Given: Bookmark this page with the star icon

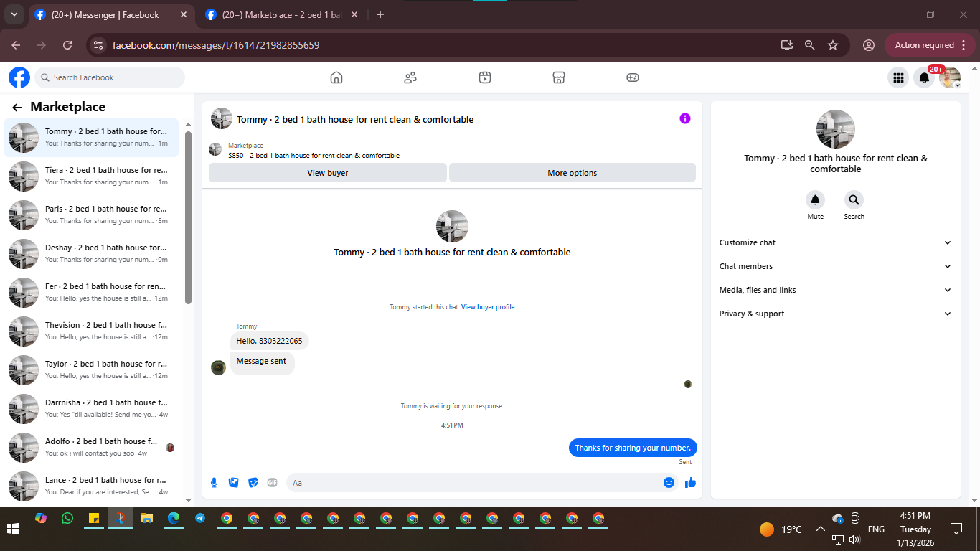Looking at the screenshot, I should click(x=833, y=45).
